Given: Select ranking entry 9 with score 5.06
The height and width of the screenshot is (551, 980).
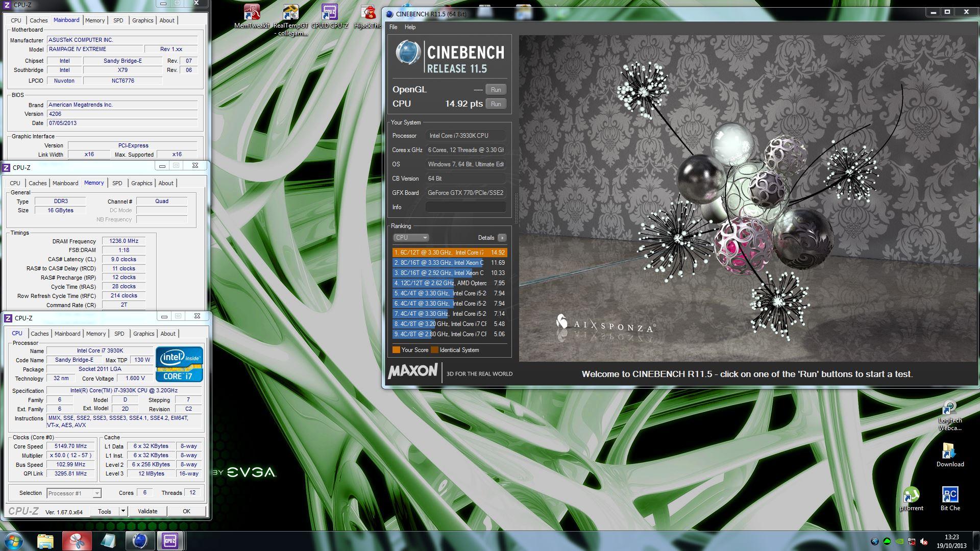Looking at the screenshot, I should [x=450, y=334].
